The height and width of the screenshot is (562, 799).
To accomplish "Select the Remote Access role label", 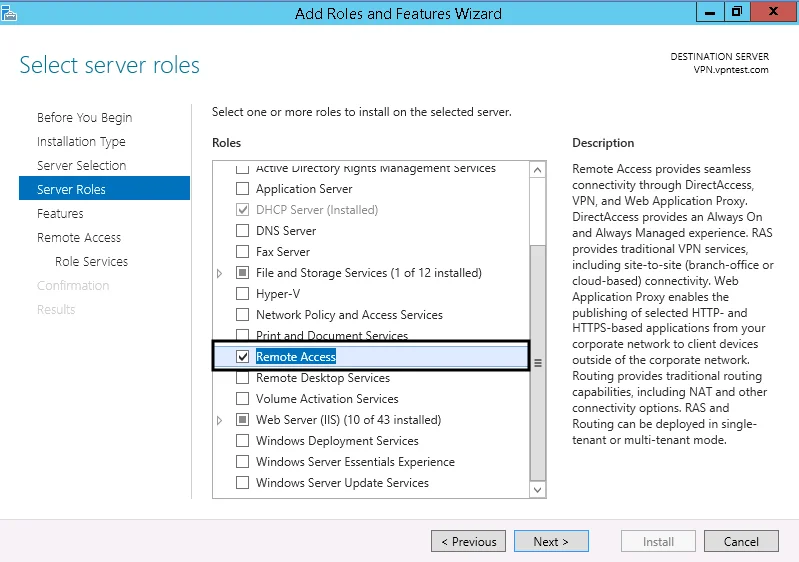I will pyautogui.click(x=296, y=357).
